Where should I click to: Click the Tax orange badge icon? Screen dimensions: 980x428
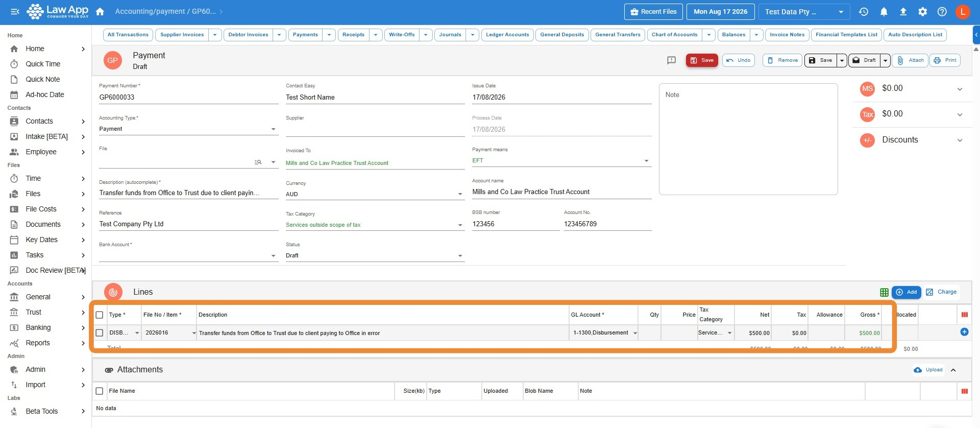[x=867, y=114]
